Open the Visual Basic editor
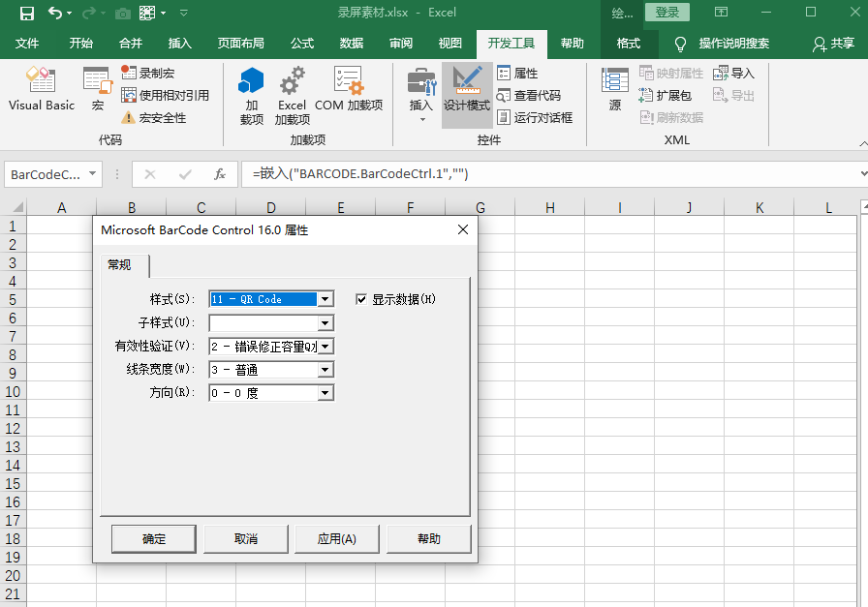Screen dimensions: 868x607 click(42, 89)
